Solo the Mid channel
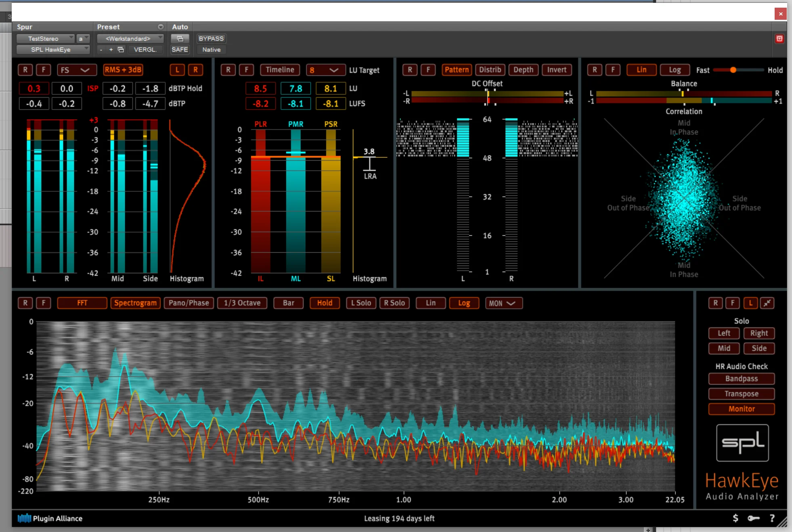 point(724,348)
